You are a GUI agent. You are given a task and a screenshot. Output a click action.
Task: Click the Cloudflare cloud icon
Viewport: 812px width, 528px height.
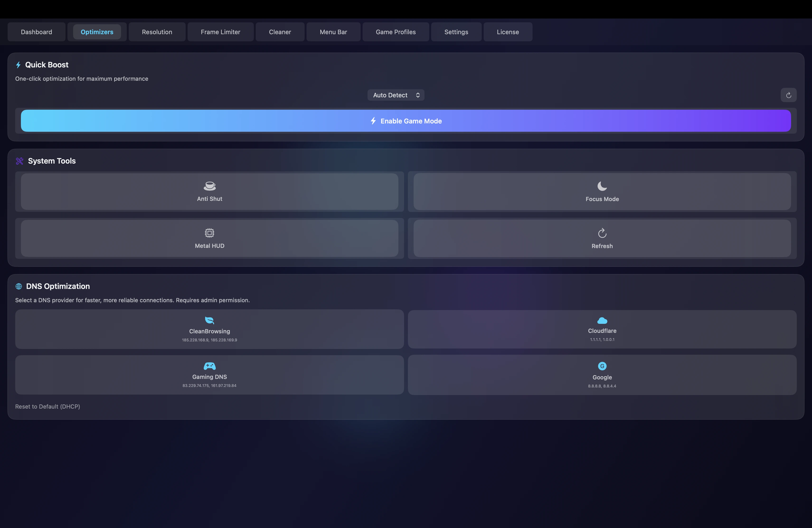(602, 320)
